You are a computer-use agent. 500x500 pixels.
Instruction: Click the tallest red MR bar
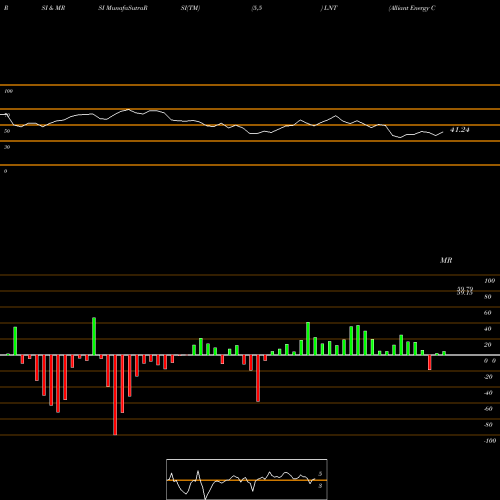115,395
